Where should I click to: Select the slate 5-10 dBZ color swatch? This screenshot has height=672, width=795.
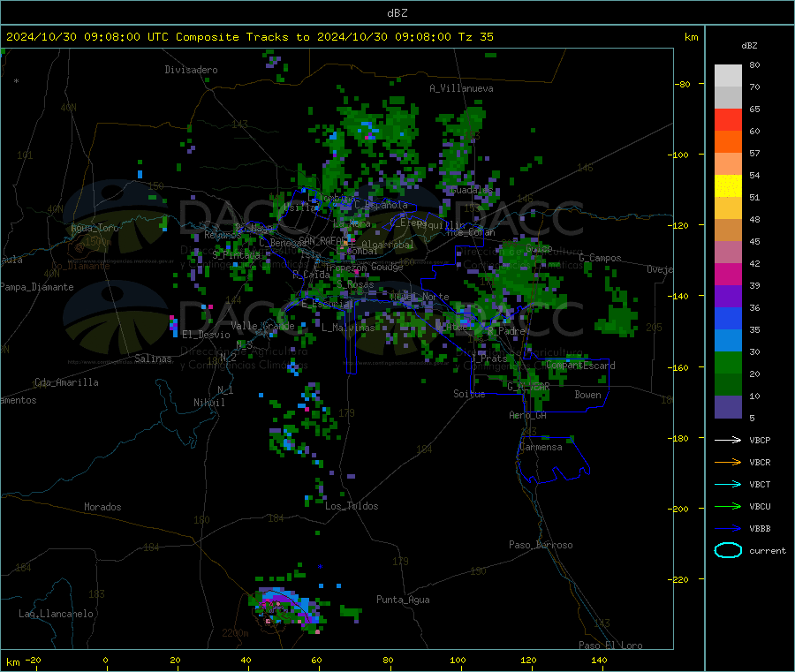728,407
